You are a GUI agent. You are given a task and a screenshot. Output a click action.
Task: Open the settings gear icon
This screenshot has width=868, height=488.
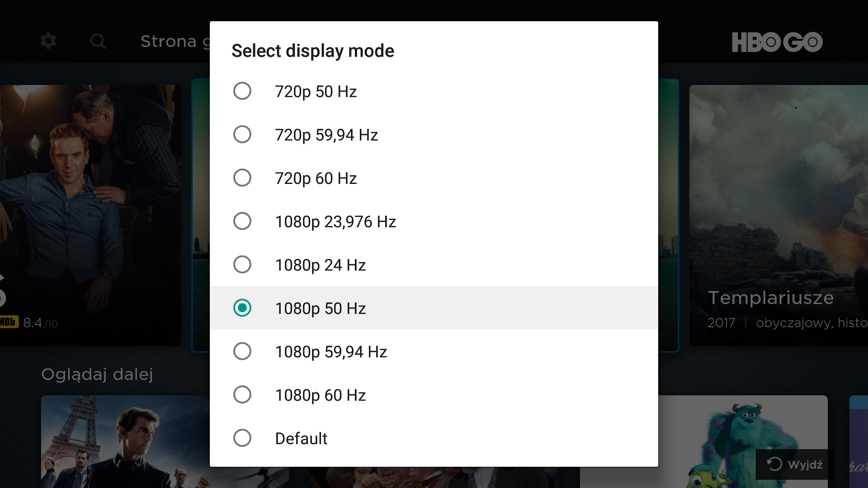49,41
